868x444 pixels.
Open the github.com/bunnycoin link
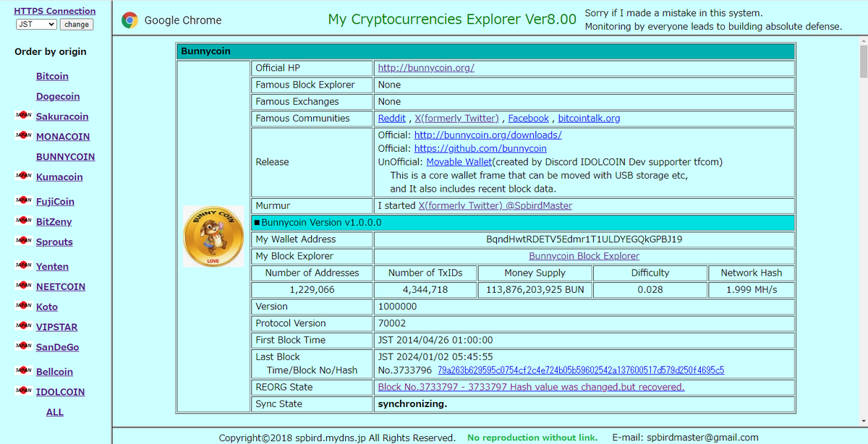(480, 149)
